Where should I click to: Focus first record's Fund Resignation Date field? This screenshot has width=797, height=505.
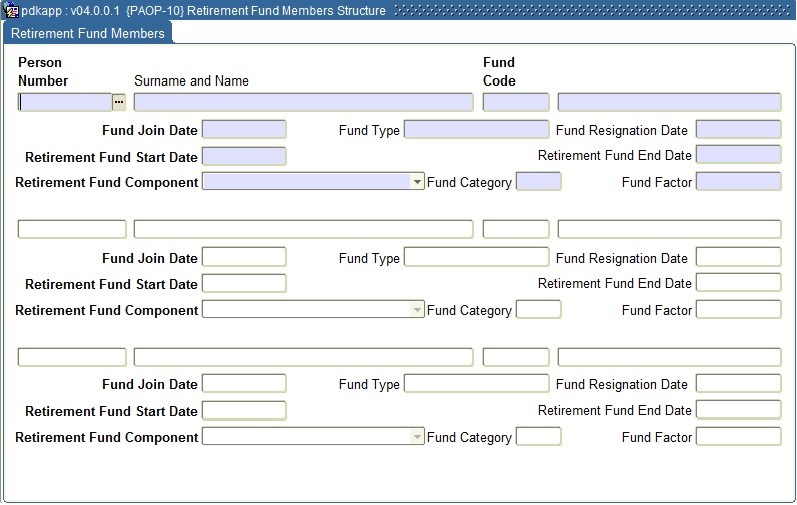pos(738,130)
